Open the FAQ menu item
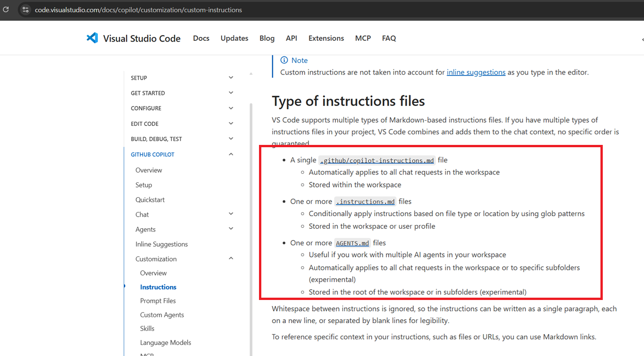Image resolution: width=644 pixels, height=356 pixels. click(389, 38)
